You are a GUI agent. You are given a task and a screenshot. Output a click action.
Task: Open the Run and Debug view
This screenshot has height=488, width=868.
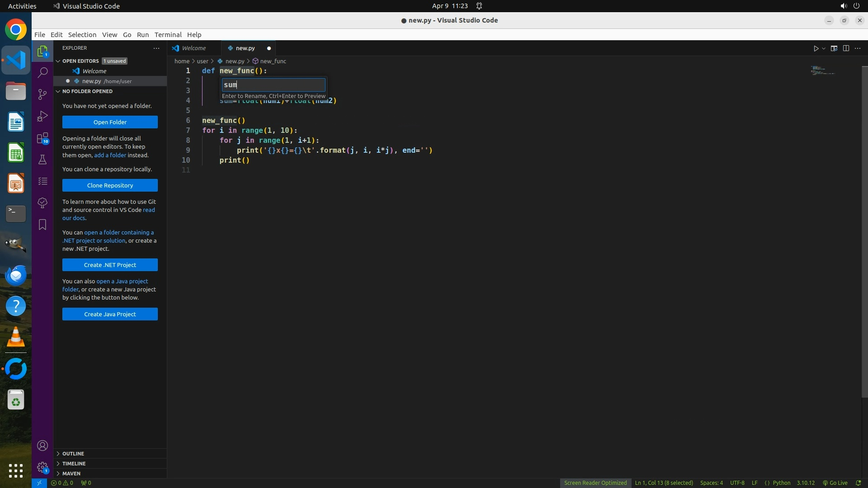[x=42, y=116]
